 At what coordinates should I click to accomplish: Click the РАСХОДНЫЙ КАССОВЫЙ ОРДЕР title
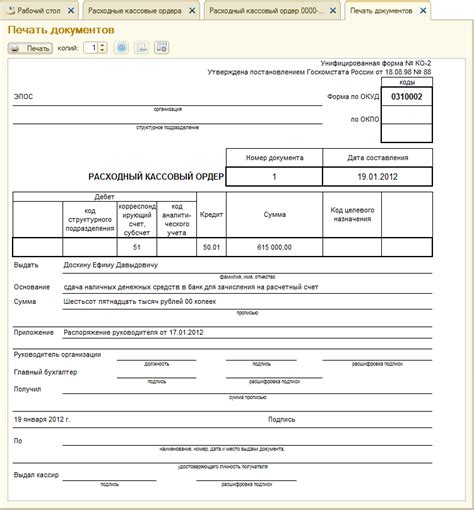(x=156, y=177)
